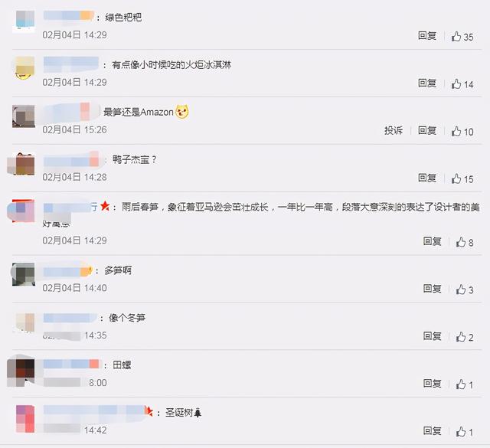The image size is (490, 448).
Task: Click the cat emoji after Amazon
Action: click(x=182, y=112)
